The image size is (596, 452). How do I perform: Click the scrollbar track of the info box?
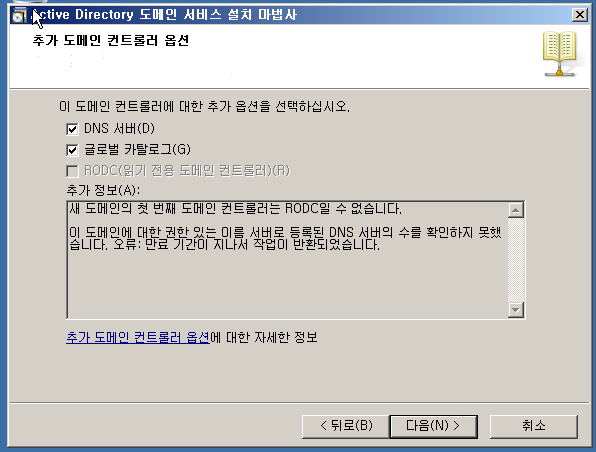pyautogui.click(x=516, y=260)
